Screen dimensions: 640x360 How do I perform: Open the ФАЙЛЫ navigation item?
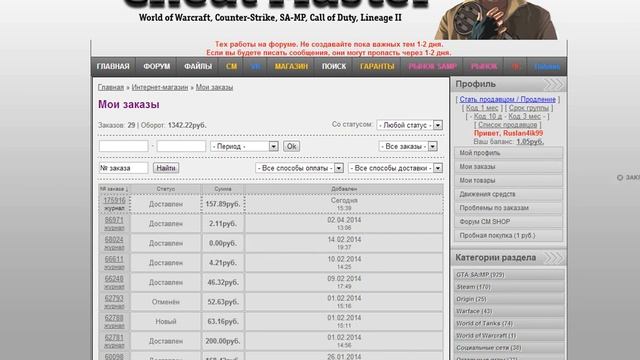coord(198,66)
